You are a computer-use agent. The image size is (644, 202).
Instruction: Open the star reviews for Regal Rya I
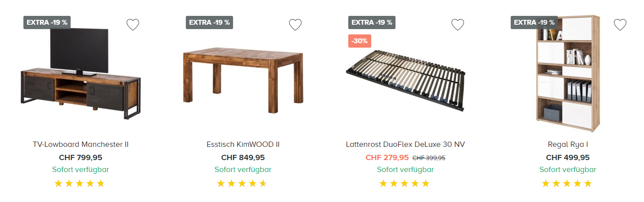pos(567,183)
